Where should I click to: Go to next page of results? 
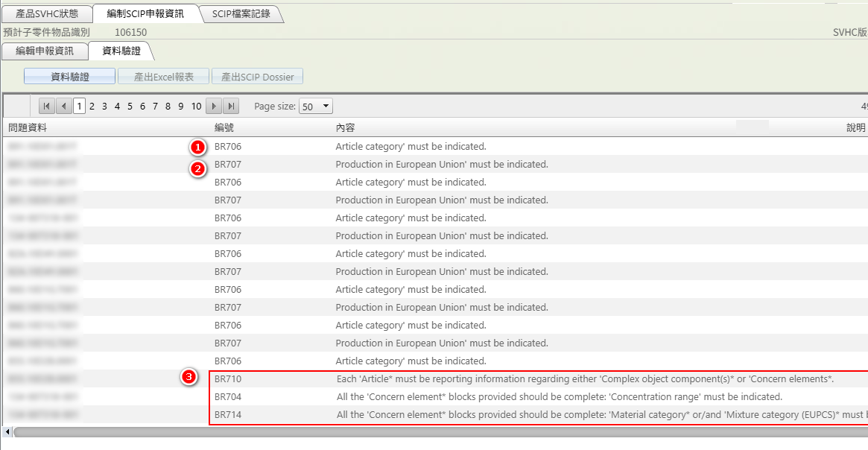pyautogui.click(x=214, y=107)
